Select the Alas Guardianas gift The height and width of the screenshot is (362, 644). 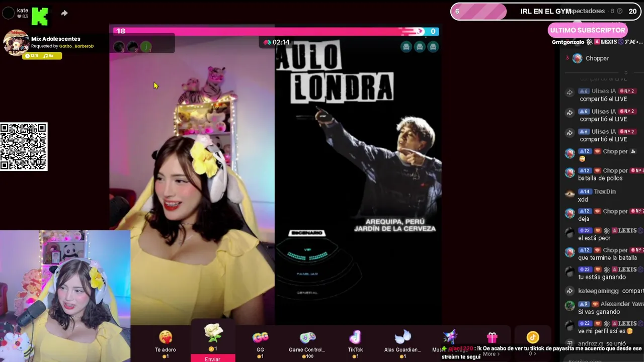pos(403,344)
